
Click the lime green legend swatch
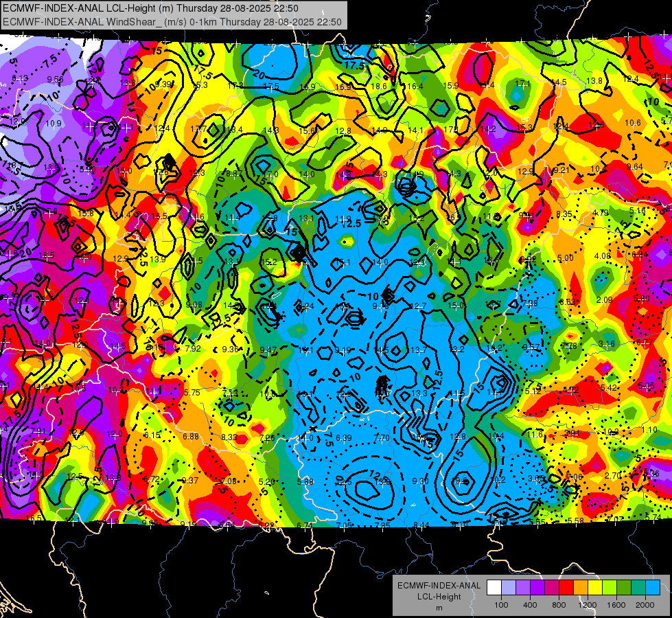[x=610, y=588]
